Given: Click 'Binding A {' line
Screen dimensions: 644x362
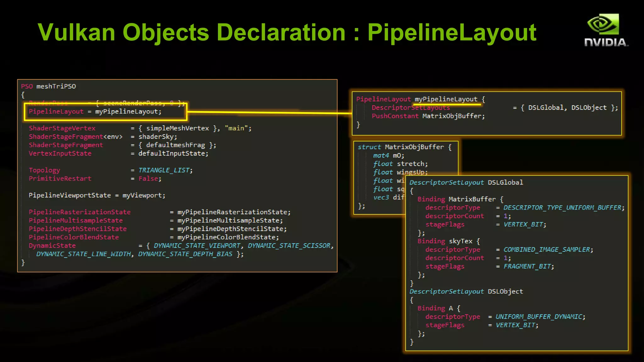Looking at the screenshot, I should pos(439,308).
